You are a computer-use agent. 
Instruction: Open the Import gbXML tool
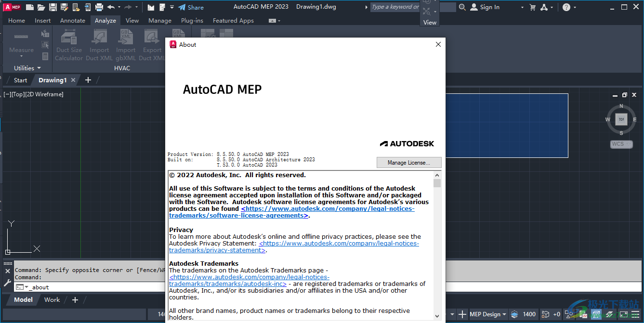125,43
